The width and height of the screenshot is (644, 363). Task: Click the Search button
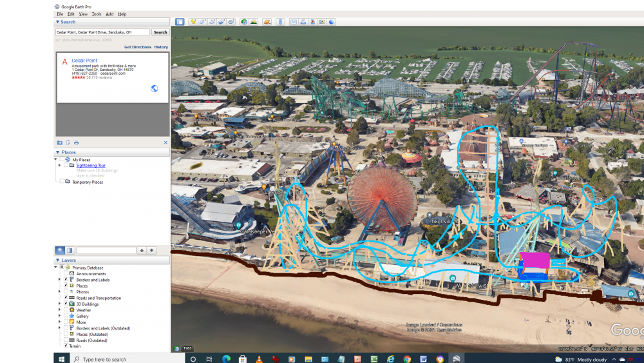[x=160, y=32]
